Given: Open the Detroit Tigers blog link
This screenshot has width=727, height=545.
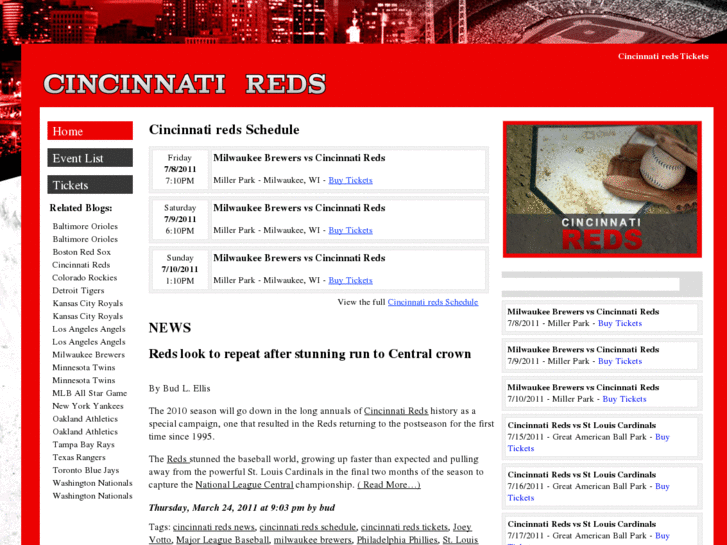Looking at the screenshot, I should tap(78, 290).
